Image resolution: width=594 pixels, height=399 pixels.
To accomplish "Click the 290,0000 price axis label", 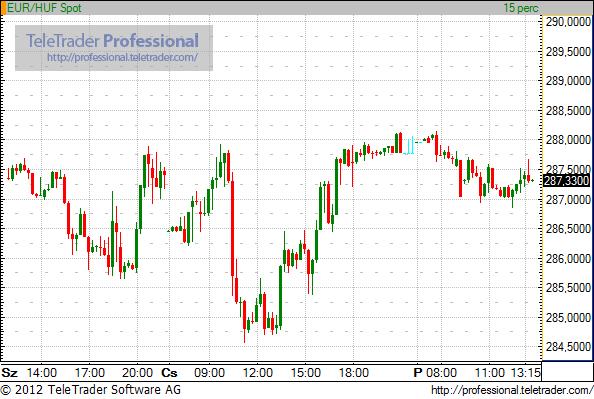I will pyautogui.click(x=568, y=22).
